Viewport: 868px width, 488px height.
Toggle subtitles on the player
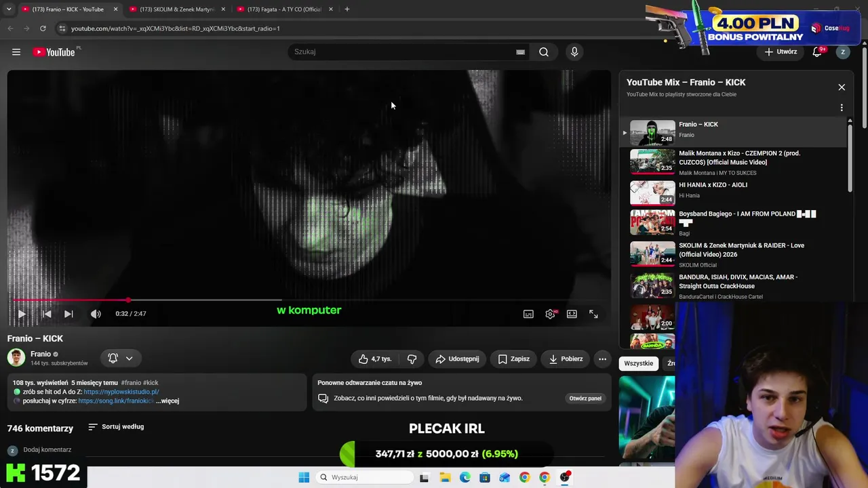pyautogui.click(x=528, y=314)
